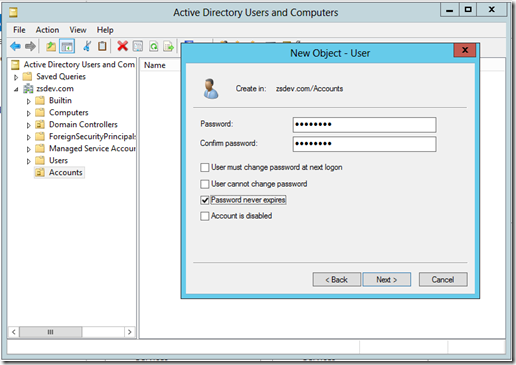Enable User must change password at next logon
Screen dimensions: 516x365
[x=205, y=167]
